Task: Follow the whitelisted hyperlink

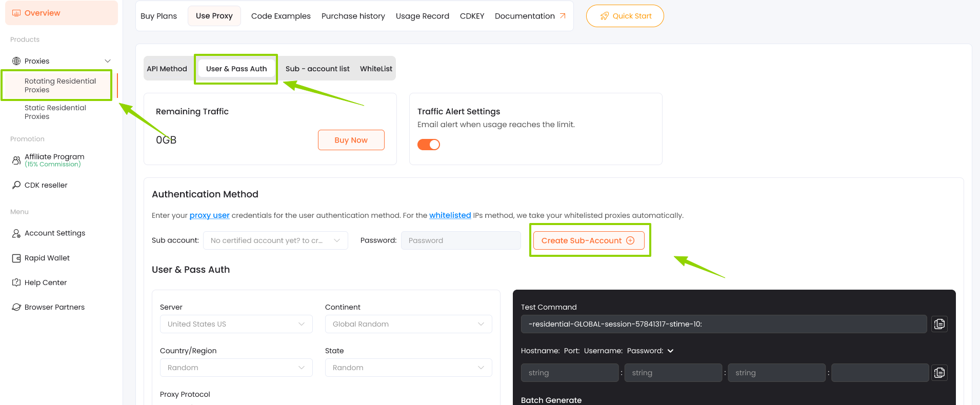Action: (x=450, y=215)
